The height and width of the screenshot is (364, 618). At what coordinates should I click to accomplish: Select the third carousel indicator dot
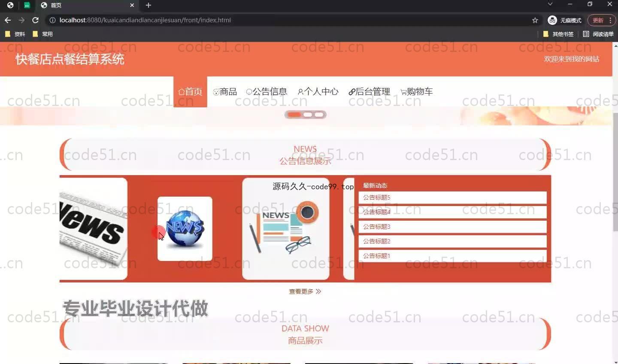click(319, 115)
